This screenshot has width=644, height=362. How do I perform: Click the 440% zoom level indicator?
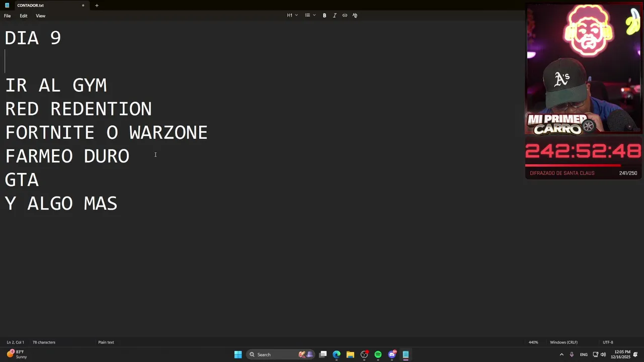[x=533, y=342]
